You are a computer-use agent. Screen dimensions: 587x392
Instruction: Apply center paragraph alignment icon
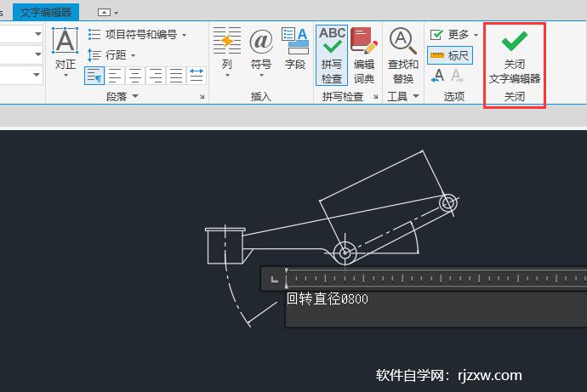point(135,76)
